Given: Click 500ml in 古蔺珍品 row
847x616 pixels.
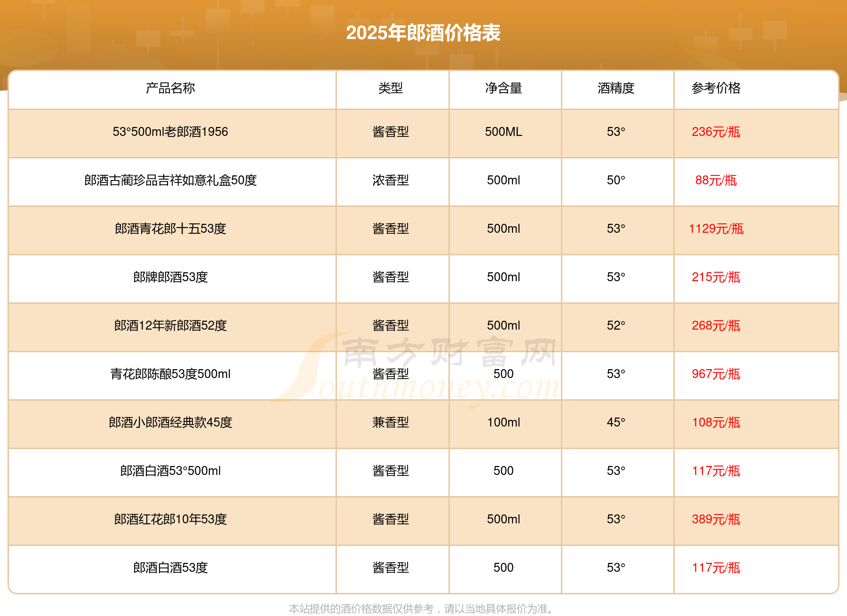Looking at the screenshot, I should tap(503, 180).
